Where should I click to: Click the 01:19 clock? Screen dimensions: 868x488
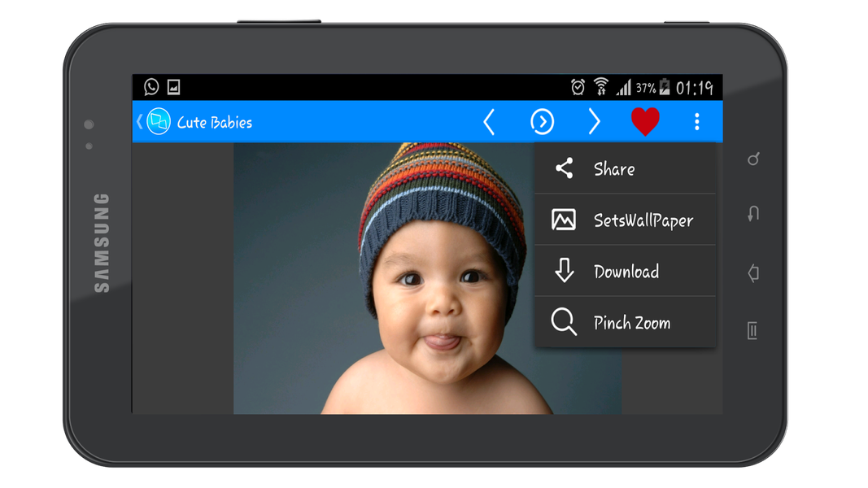click(x=694, y=87)
